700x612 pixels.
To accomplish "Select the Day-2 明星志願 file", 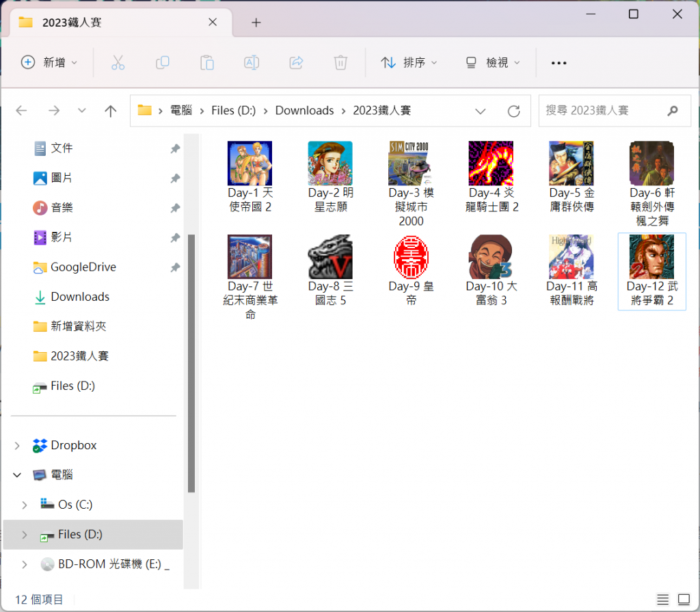I will click(x=330, y=177).
